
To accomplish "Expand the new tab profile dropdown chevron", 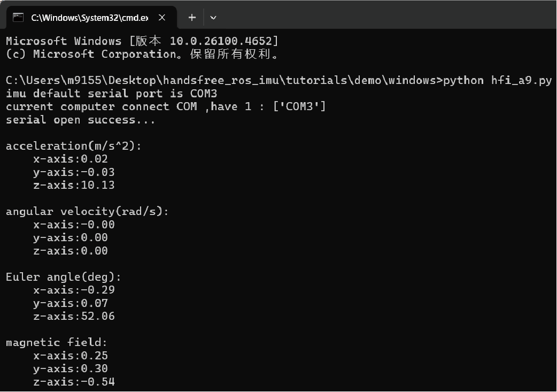I will 213,18.
